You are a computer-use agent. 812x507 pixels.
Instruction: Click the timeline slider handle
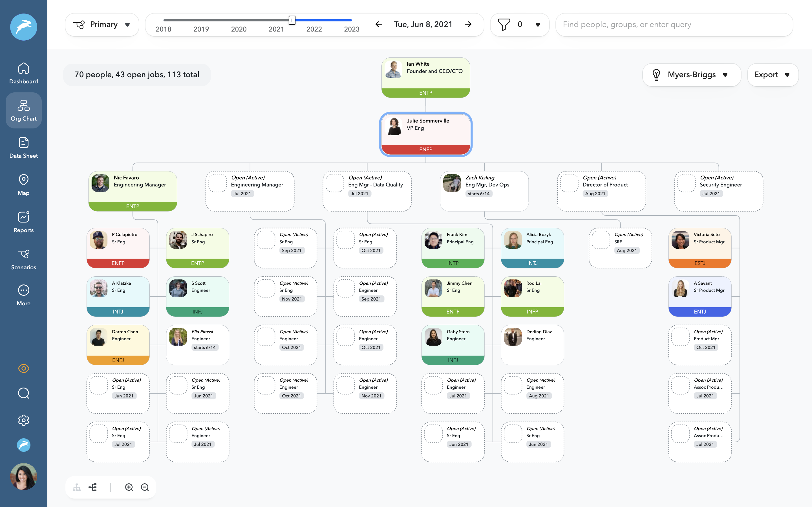292,20
